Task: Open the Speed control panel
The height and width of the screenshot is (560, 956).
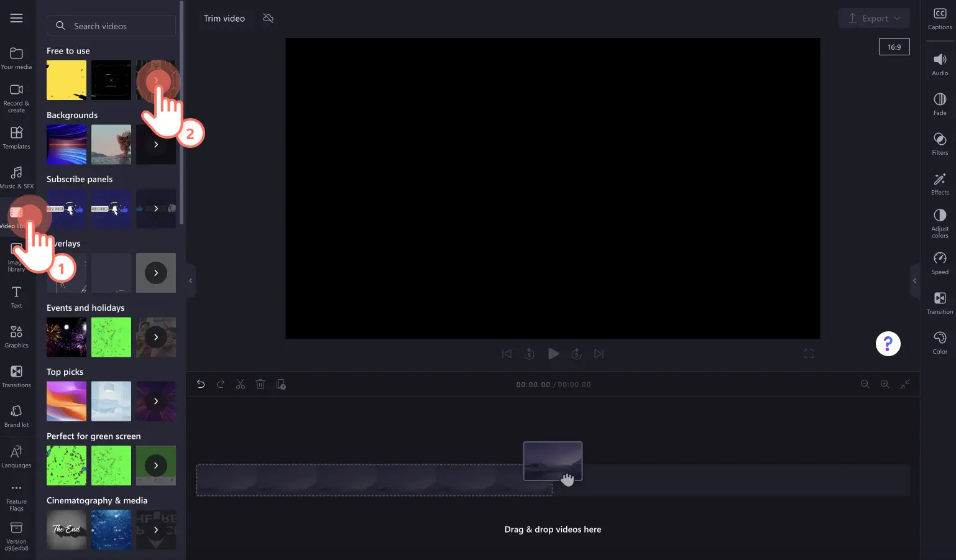Action: point(939,263)
